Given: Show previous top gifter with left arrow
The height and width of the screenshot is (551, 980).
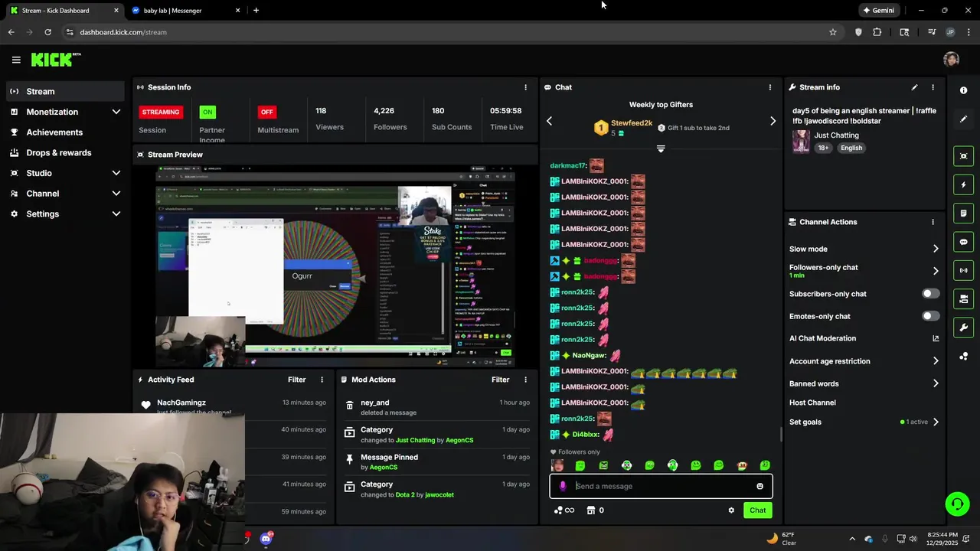Looking at the screenshot, I should (549, 121).
